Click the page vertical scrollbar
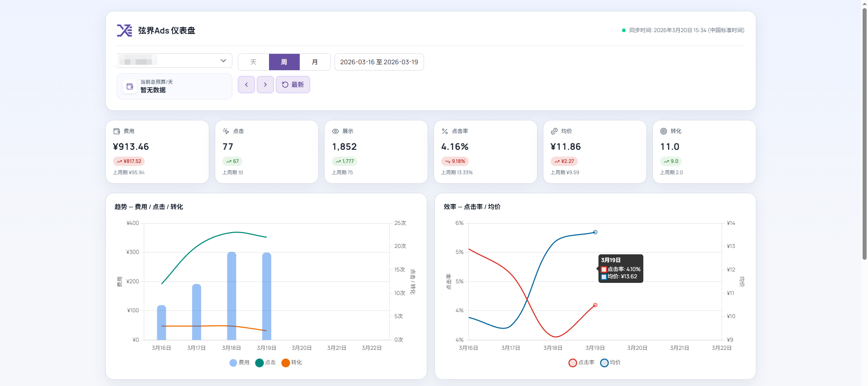868x386 pixels. click(864, 136)
